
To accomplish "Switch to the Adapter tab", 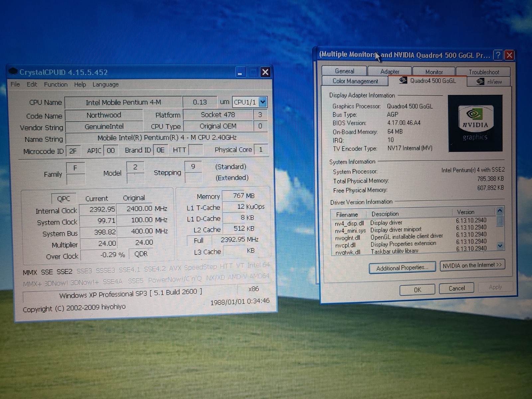I will click(390, 71).
